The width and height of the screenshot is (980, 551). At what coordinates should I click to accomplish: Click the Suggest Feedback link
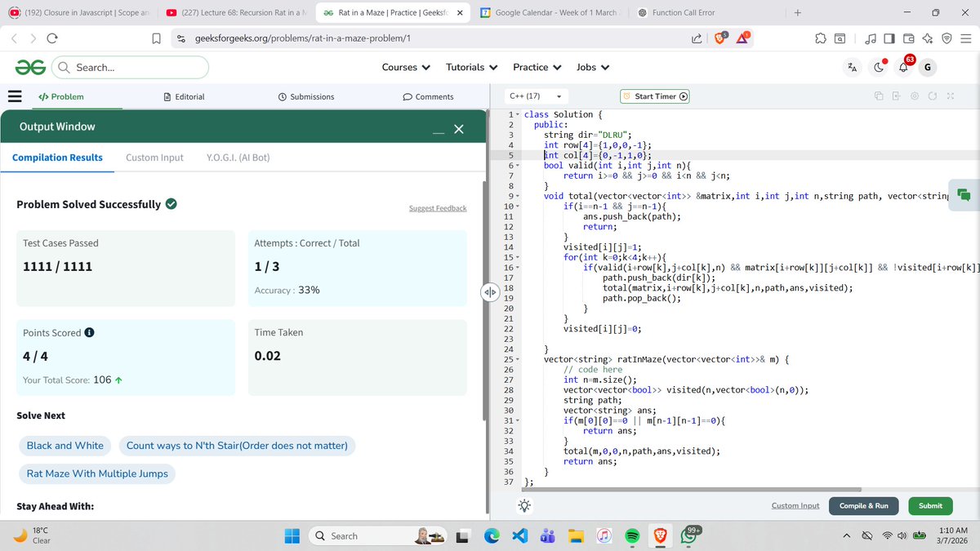pyautogui.click(x=438, y=208)
